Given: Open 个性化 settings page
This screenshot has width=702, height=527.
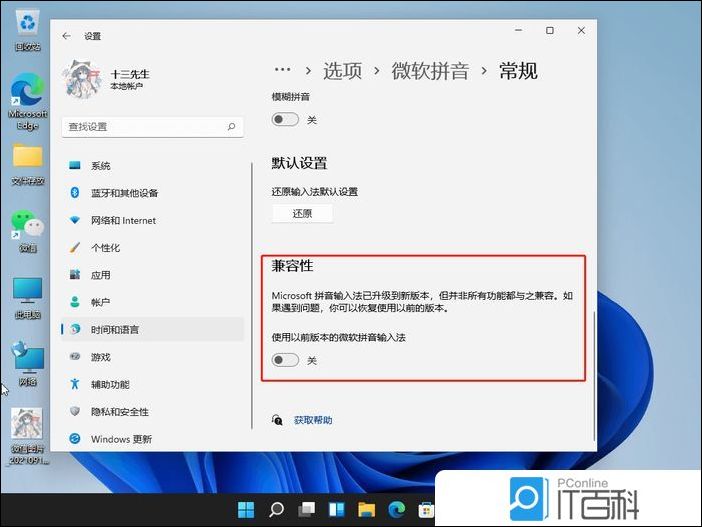Looking at the screenshot, I should [x=152, y=248].
